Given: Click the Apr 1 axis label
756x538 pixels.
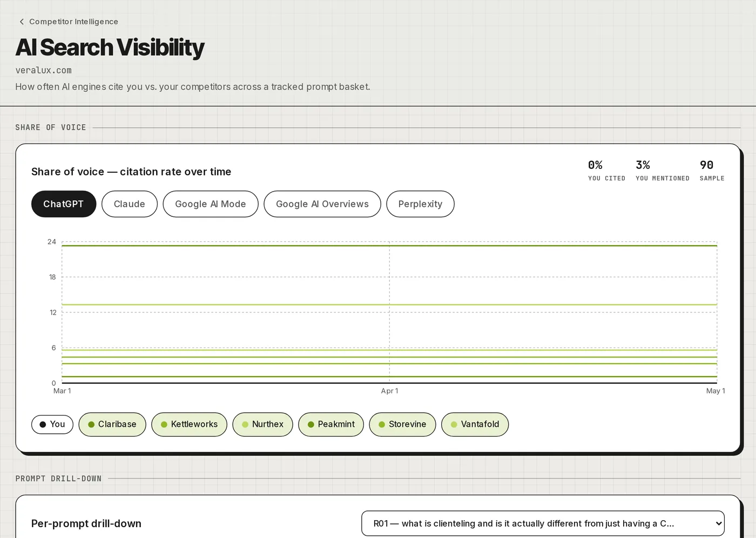Looking at the screenshot, I should point(389,391).
